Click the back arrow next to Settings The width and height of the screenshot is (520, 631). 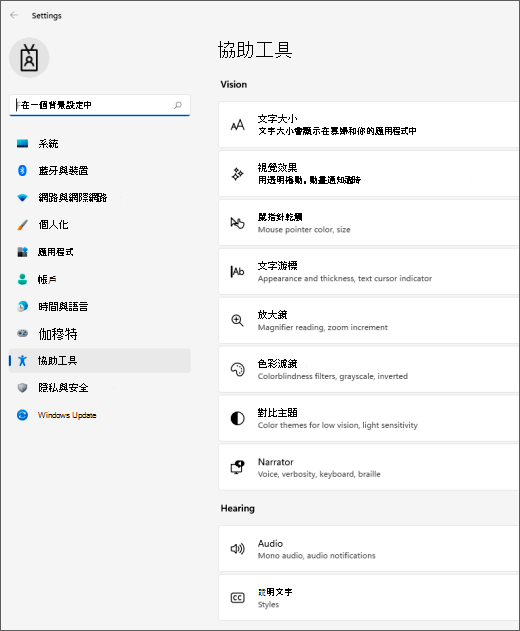pyautogui.click(x=14, y=15)
